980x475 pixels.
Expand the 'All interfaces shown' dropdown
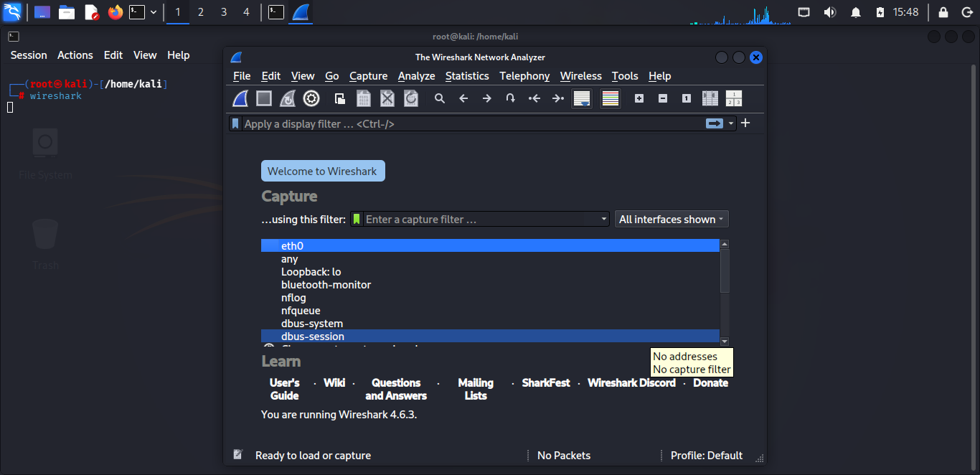pyautogui.click(x=672, y=220)
